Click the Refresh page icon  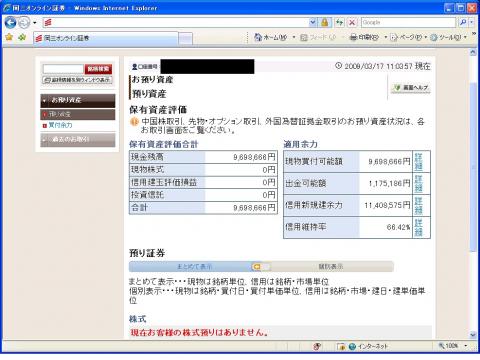tap(339, 22)
